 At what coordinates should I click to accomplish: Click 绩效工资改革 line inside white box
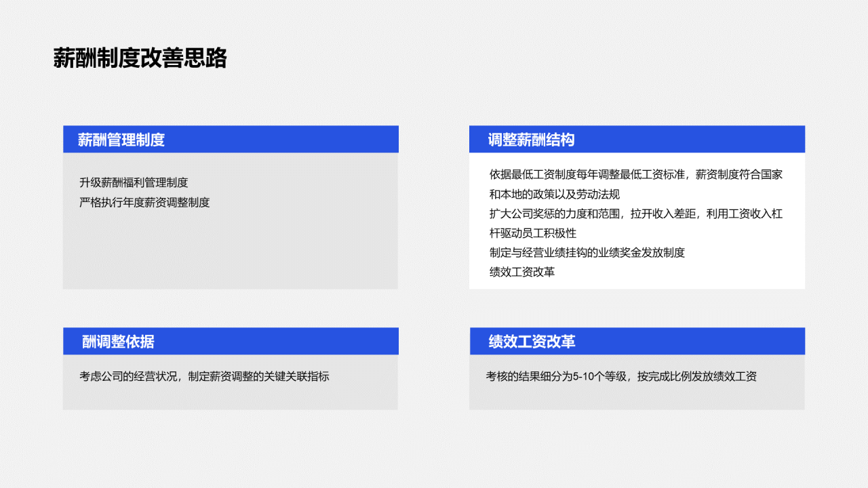tap(522, 272)
